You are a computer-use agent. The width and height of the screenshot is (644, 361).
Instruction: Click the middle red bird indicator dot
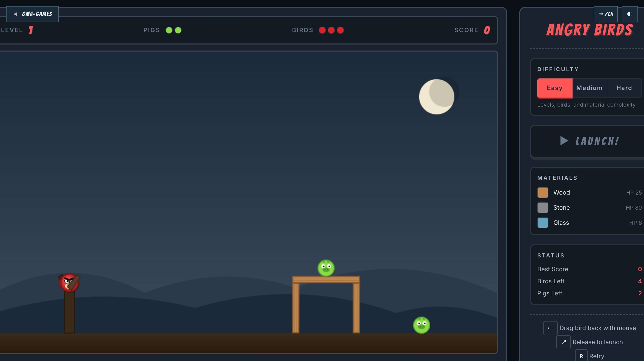coord(331,30)
